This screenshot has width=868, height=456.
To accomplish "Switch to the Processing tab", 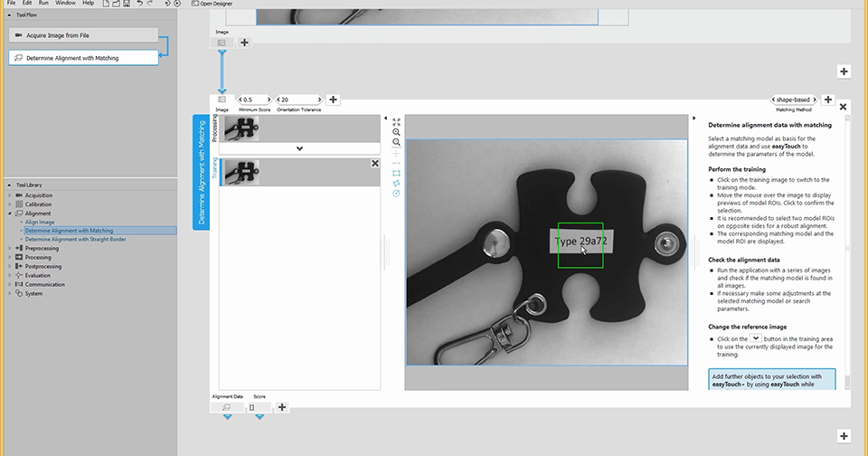I will tap(215, 128).
